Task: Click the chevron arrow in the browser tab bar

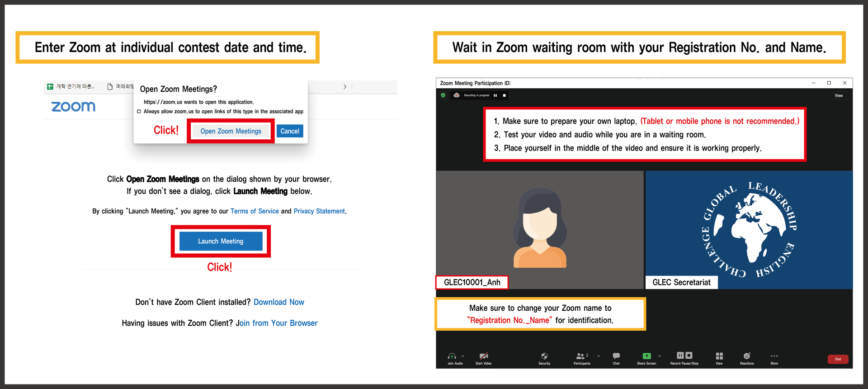Action: (x=345, y=86)
